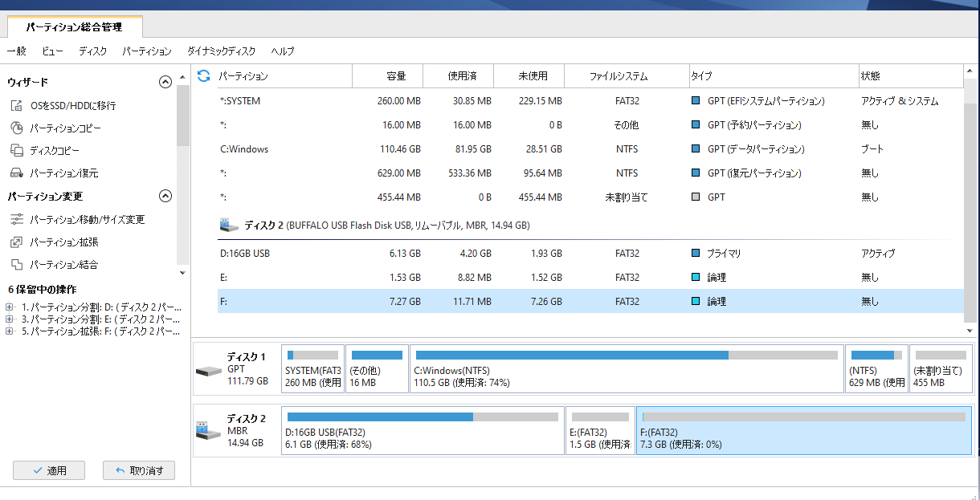Viewport: 980px width, 500px height.
Task: Select C:Windows(NTFS) block in disk map
Action: coord(627,369)
